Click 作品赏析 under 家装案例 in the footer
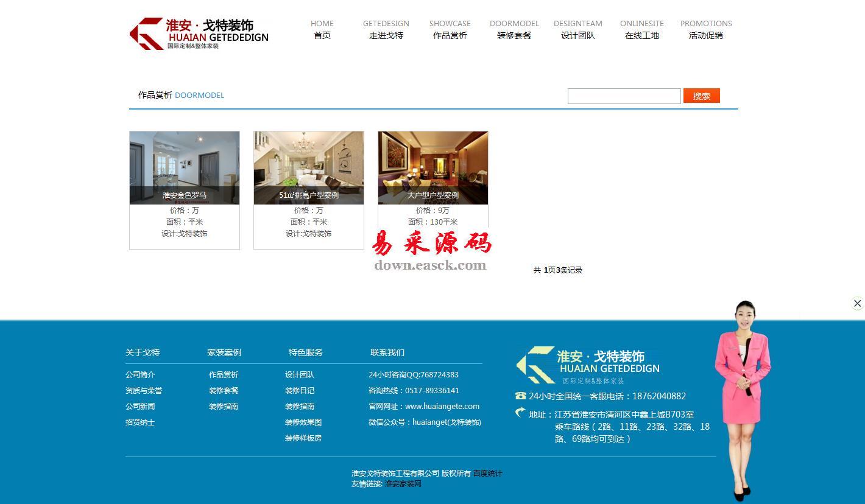 pos(224,375)
